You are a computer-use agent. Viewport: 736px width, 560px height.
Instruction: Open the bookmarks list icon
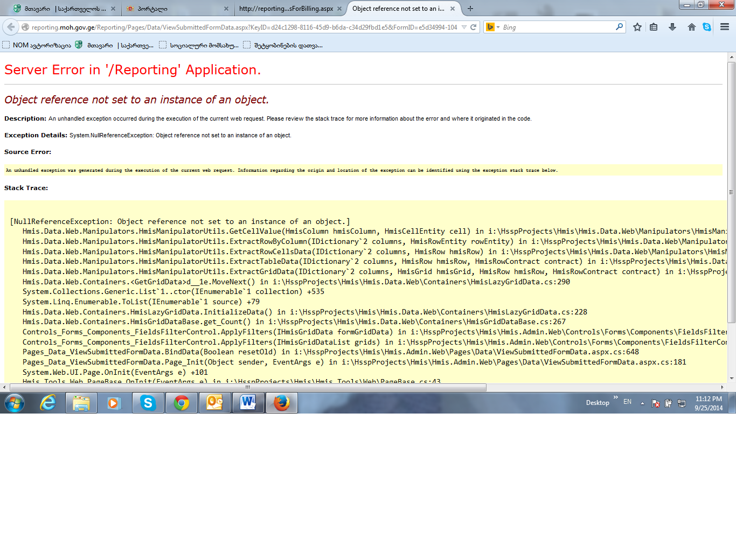point(654,27)
